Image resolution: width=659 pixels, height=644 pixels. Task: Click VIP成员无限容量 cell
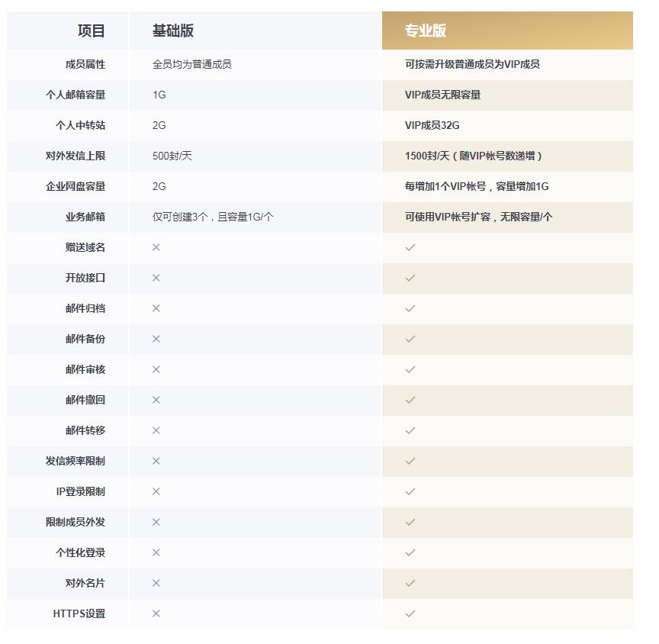tap(442, 95)
